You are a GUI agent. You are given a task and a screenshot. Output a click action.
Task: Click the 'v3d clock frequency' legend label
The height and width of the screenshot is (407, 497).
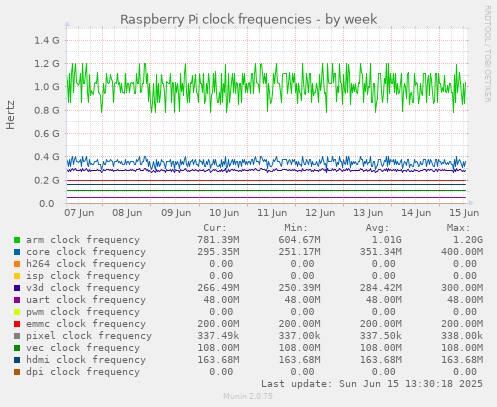click(83, 288)
